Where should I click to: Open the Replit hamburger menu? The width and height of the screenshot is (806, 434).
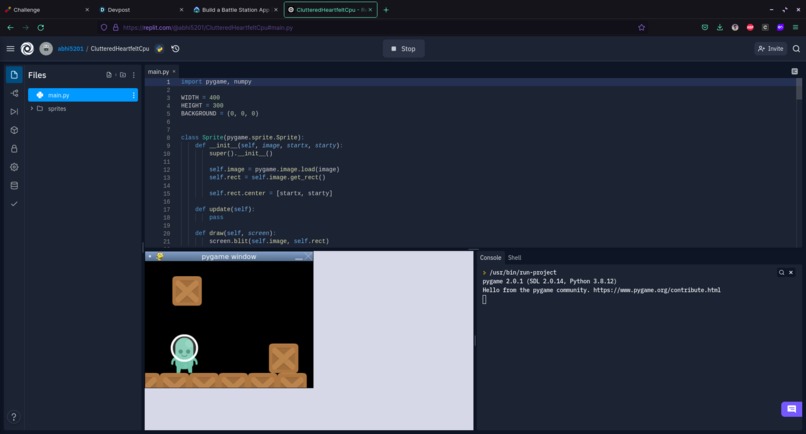pyautogui.click(x=10, y=49)
